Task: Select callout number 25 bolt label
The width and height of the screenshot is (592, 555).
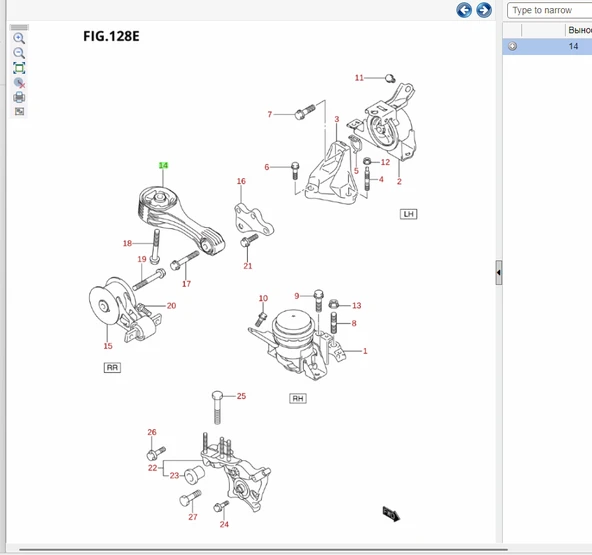Action: click(x=241, y=396)
